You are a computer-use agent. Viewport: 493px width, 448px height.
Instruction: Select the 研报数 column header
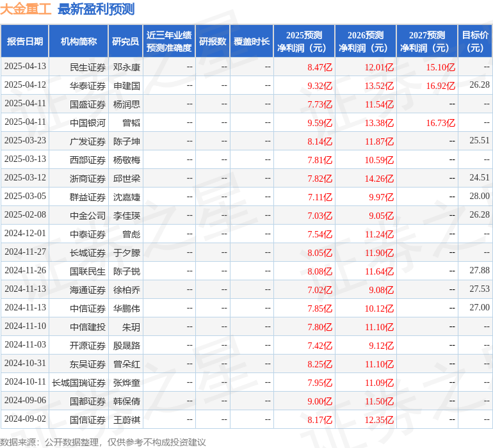coord(213,42)
